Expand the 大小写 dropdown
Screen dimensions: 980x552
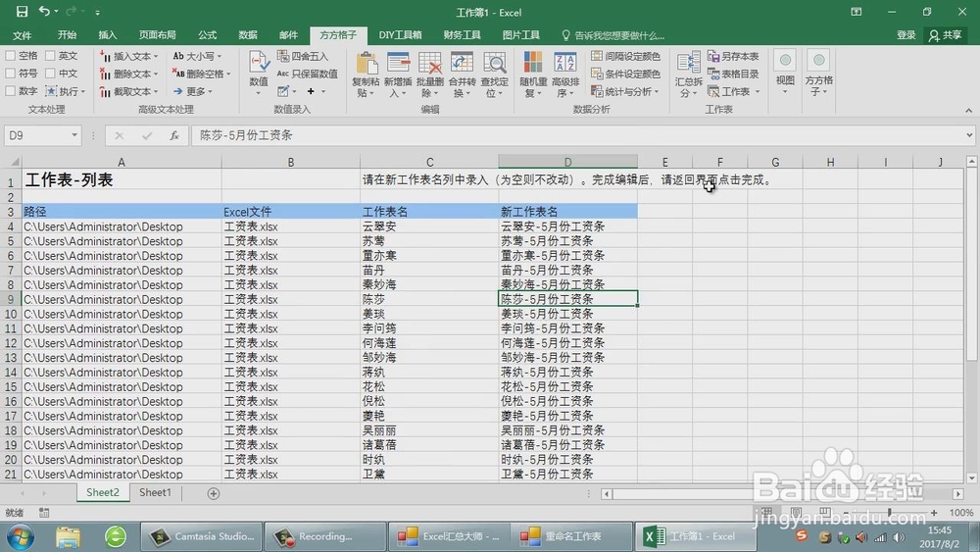pos(220,56)
